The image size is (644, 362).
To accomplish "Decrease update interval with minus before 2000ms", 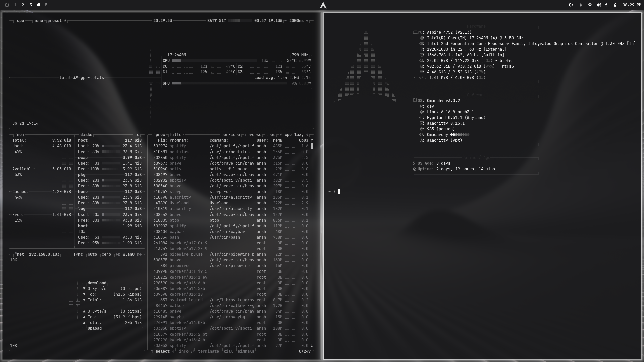I will (286, 21).
